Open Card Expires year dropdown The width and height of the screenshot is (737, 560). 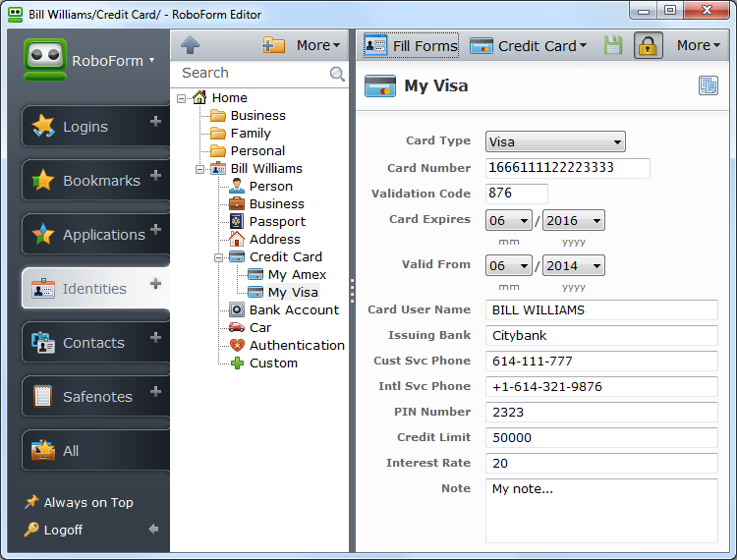click(574, 220)
